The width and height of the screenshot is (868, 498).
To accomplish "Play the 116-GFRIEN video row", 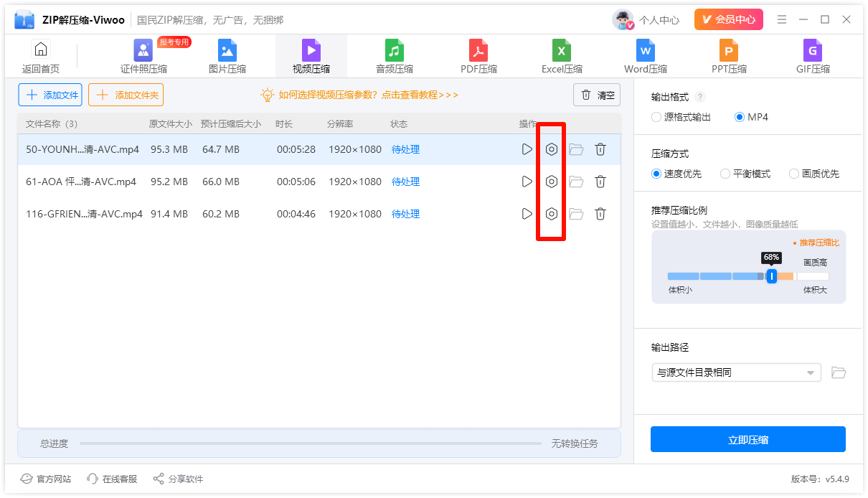I will click(527, 214).
